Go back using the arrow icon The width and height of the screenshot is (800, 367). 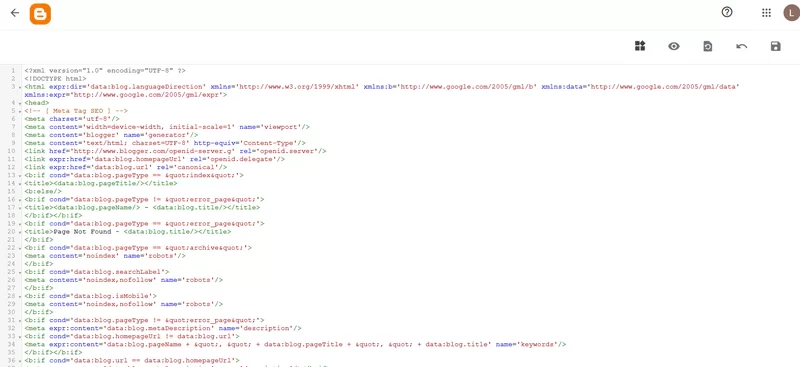pos(15,13)
